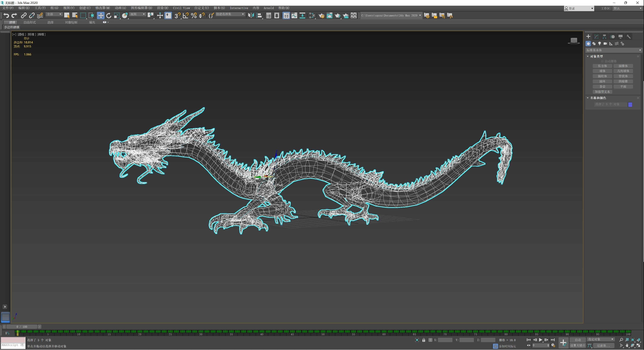
Task: Open the Arnold menu
Action: 269,8
